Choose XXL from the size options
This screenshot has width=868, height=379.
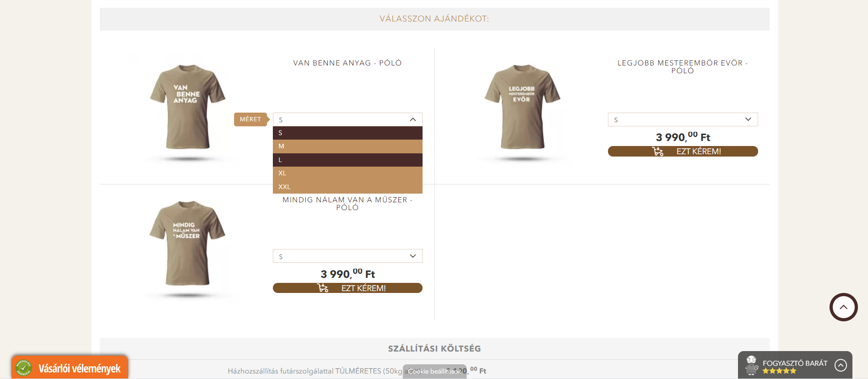(x=347, y=187)
